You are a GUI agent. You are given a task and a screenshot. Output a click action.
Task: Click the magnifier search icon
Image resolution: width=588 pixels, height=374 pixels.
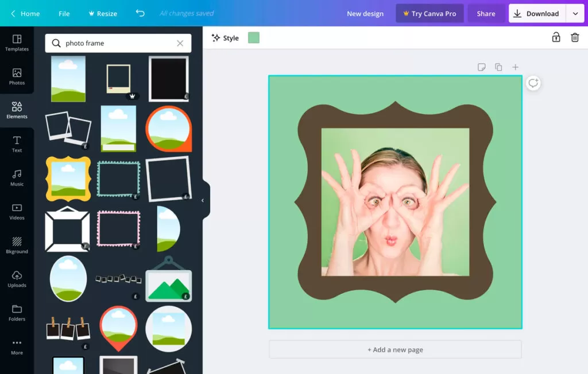click(56, 43)
